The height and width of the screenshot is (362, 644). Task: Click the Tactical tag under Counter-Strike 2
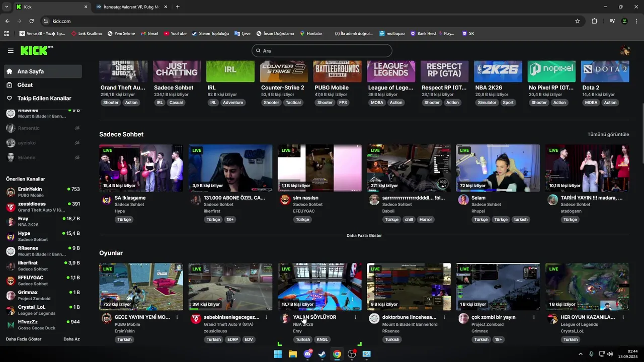tap(293, 103)
